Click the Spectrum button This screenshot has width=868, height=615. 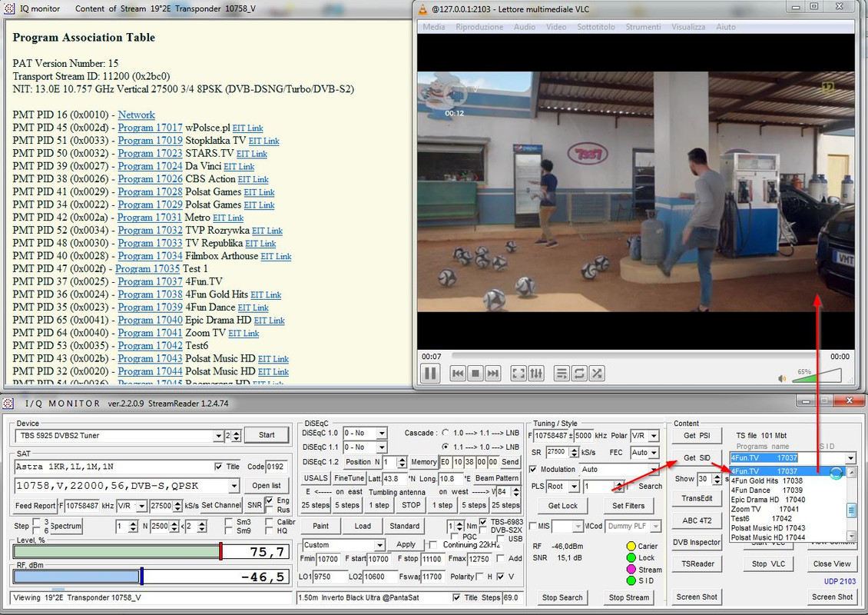(x=65, y=526)
